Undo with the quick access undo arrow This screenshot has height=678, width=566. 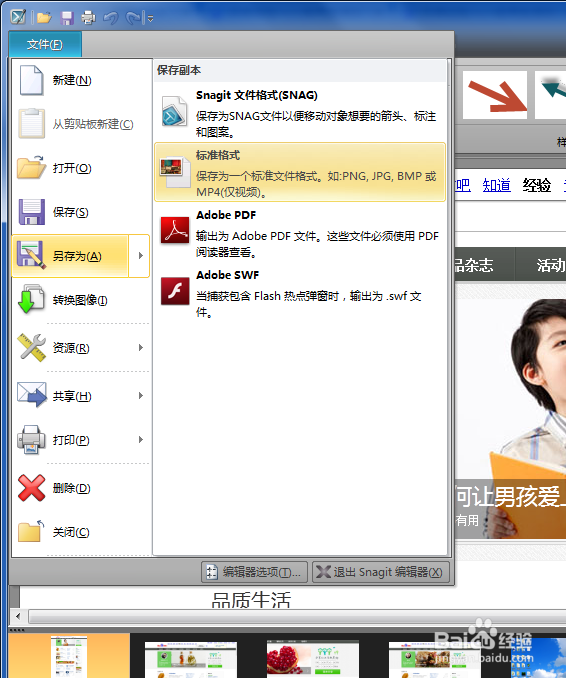click(111, 18)
